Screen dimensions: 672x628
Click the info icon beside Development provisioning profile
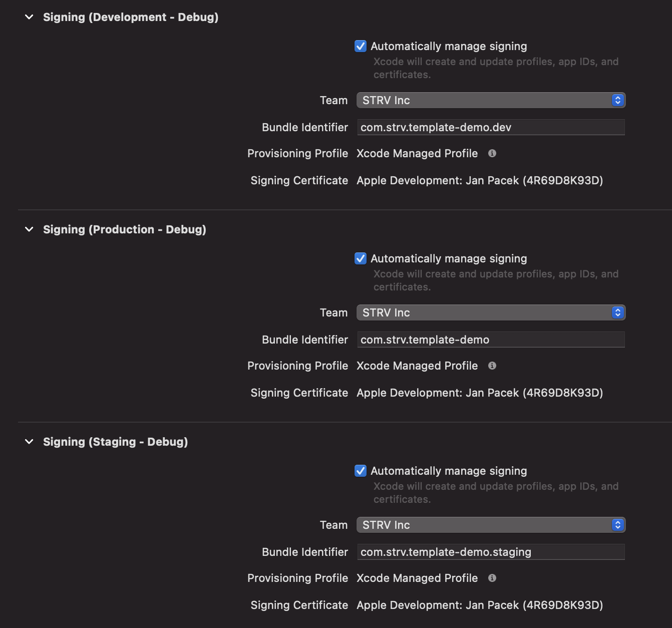(492, 153)
